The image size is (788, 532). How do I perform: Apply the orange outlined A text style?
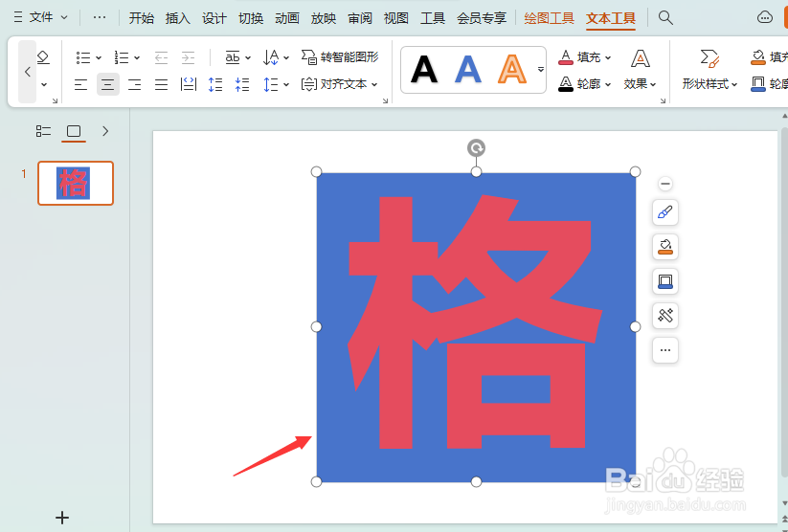[x=512, y=70]
